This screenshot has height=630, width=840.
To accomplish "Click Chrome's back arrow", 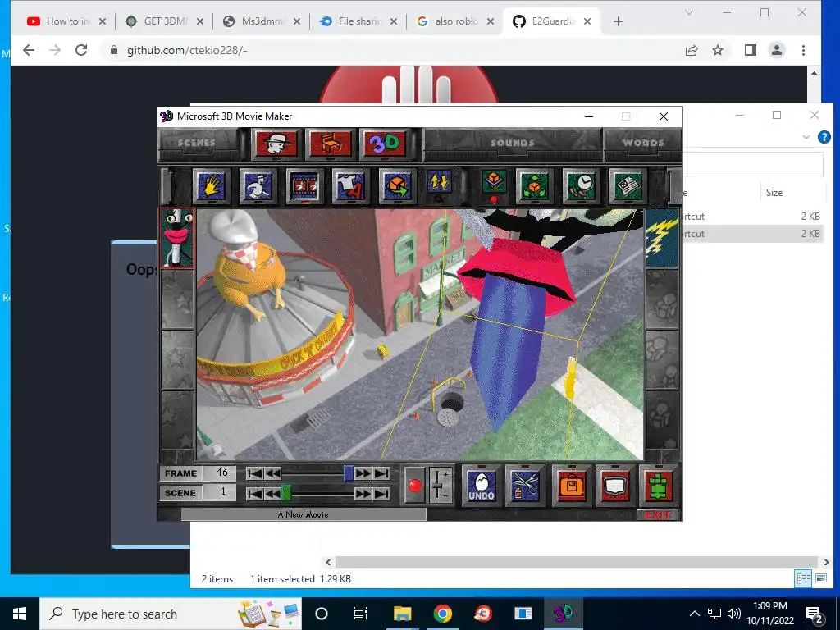I will point(29,50).
